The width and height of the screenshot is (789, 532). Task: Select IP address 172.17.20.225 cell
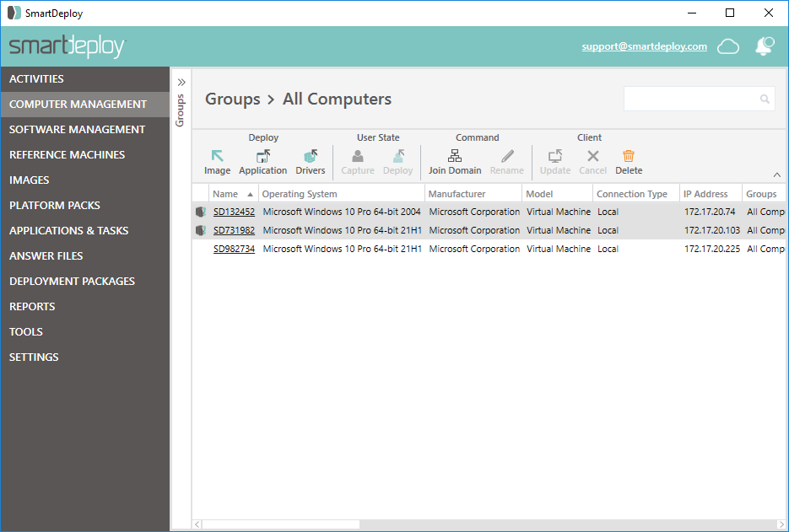[x=712, y=249]
